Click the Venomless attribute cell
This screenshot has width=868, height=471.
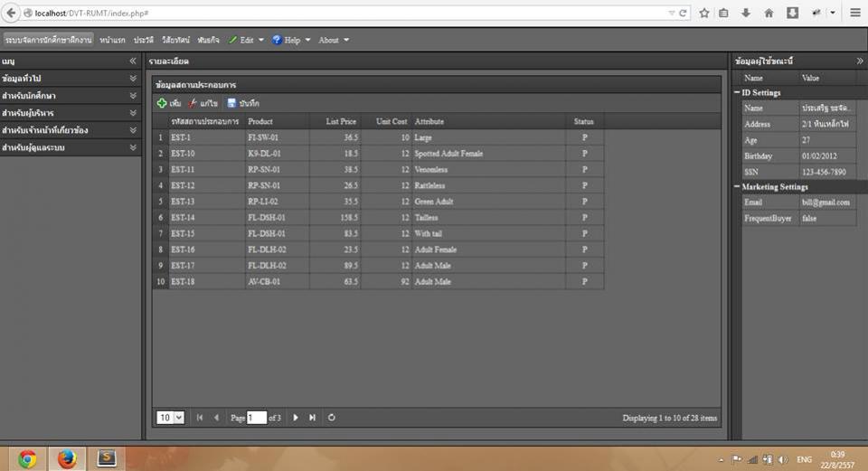[489, 169]
